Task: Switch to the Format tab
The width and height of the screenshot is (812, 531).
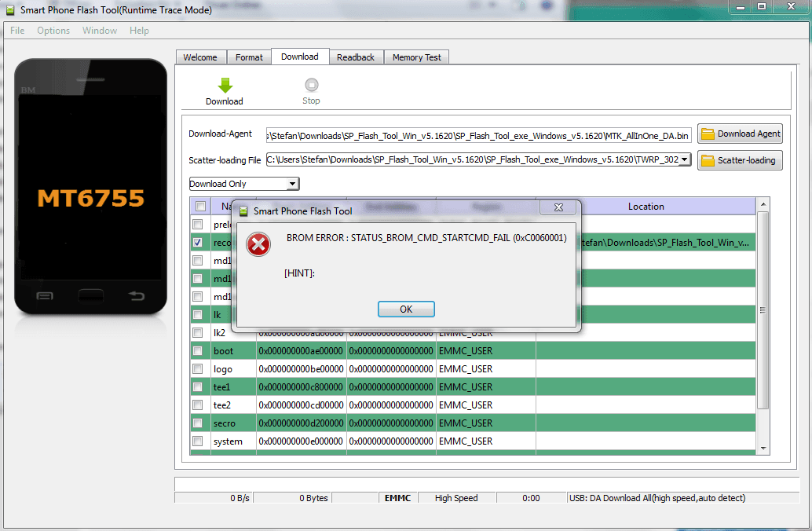Action: coord(249,57)
